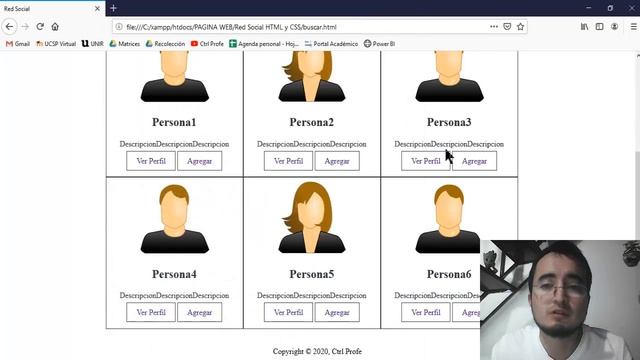This screenshot has width=640, height=360.
Task: Show site information icon in address bar
Action: point(119,27)
